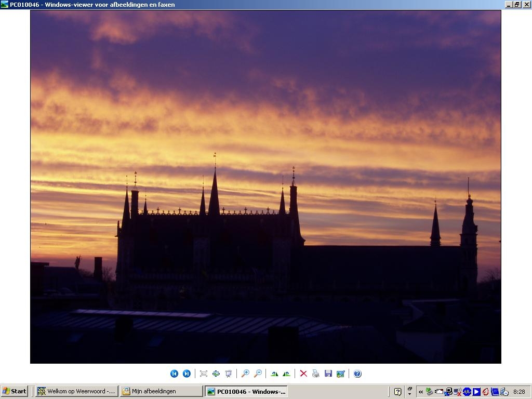Zoom in with the plus magnifier
This screenshot has height=399, width=532.
pyautogui.click(x=245, y=374)
